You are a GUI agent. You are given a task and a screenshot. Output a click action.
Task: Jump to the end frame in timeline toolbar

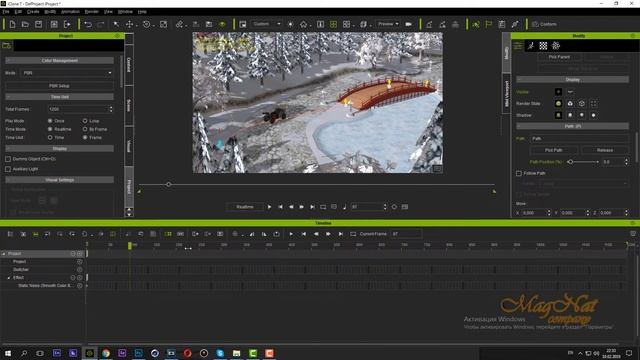pyautogui.click(x=340, y=234)
